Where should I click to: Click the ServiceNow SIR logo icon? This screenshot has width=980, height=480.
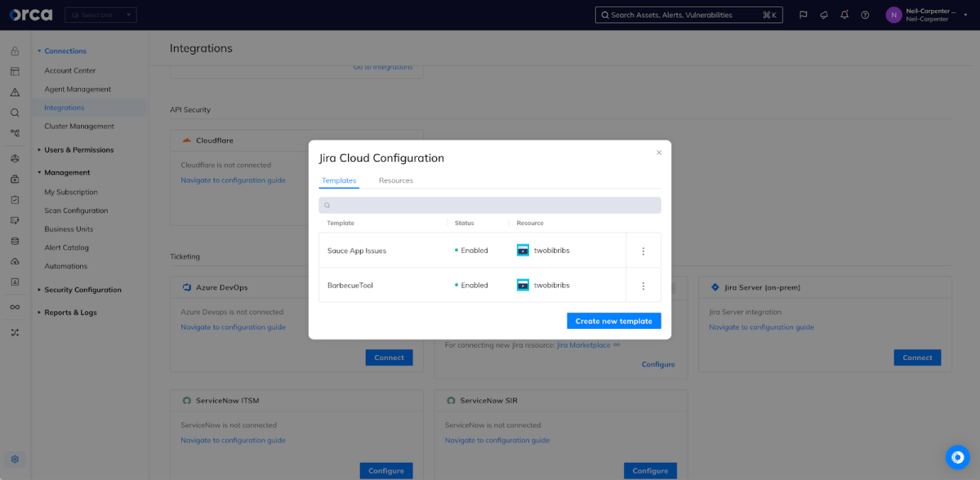pyautogui.click(x=451, y=401)
